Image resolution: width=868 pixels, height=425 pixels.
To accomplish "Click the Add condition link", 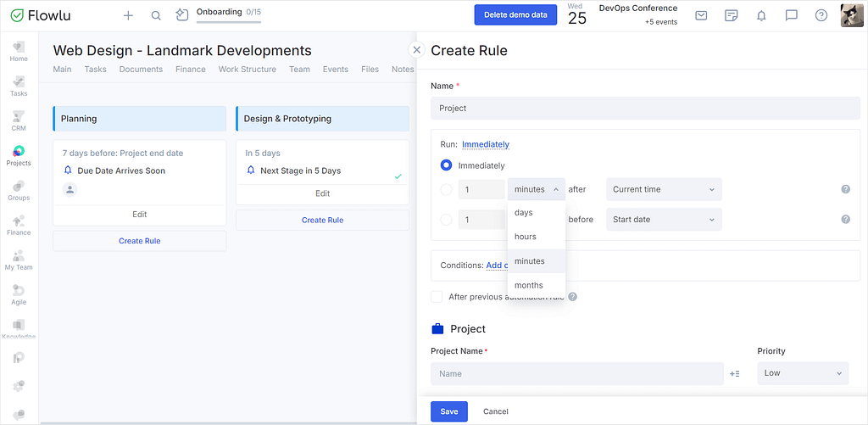I will tap(497, 266).
